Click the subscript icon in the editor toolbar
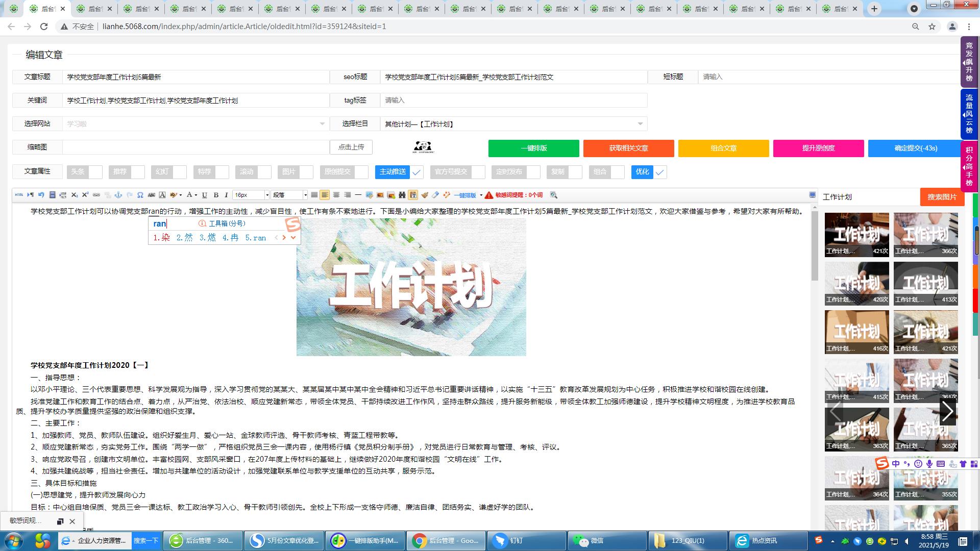 [x=74, y=195]
